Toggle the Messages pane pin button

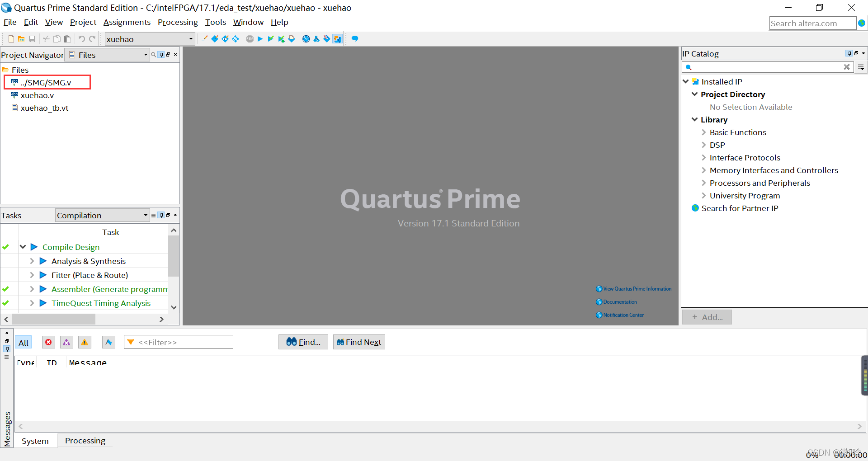click(x=7, y=349)
